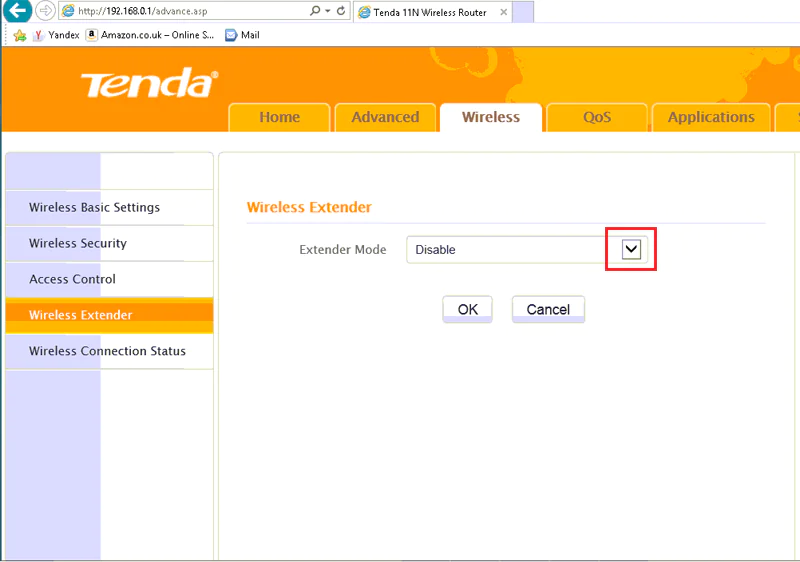
Task: Click the refresh icon in address bar
Action: click(x=341, y=10)
